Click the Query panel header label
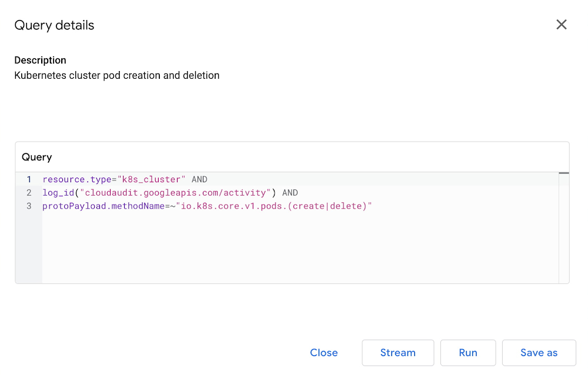The height and width of the screenshot is (375, 588). pos(36,157)
